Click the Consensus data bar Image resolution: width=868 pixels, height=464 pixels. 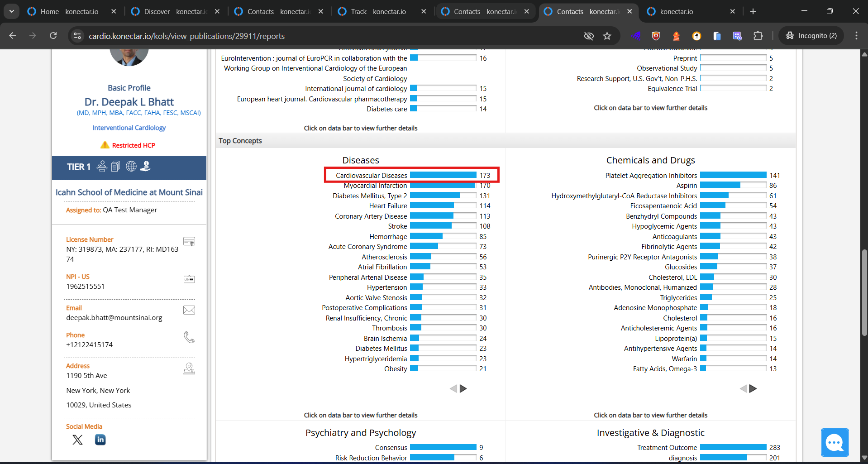pyautogui.click(x=443, y=447)
